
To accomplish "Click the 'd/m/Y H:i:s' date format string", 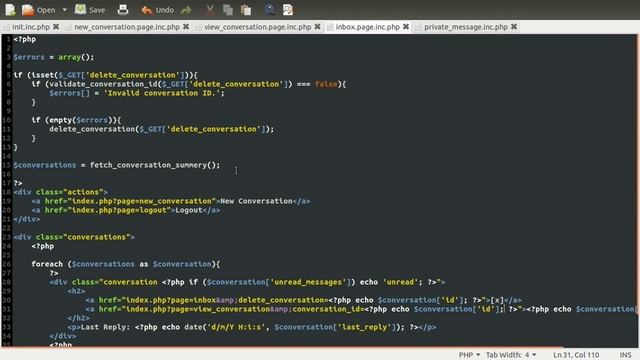I will [236, 327].
